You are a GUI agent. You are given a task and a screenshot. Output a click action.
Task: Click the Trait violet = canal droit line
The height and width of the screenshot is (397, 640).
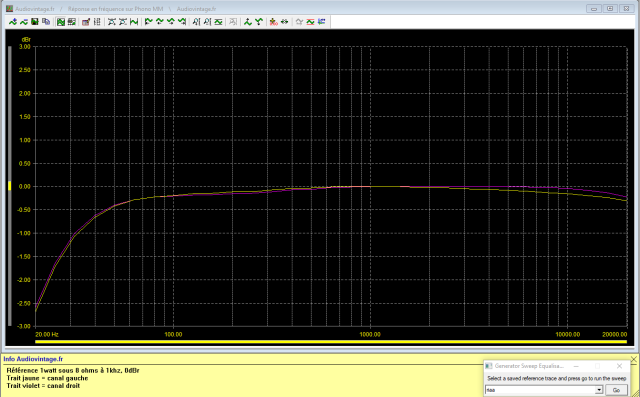click(x=43, y=386)
